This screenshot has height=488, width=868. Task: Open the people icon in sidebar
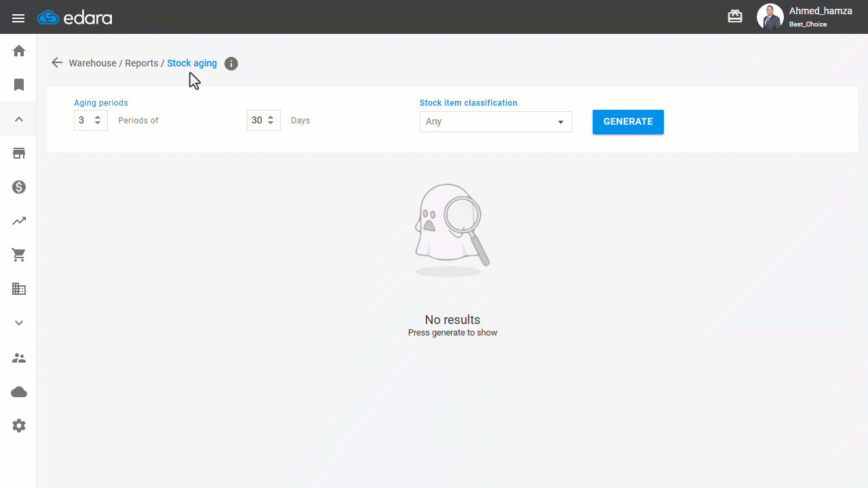coord(19,358)
